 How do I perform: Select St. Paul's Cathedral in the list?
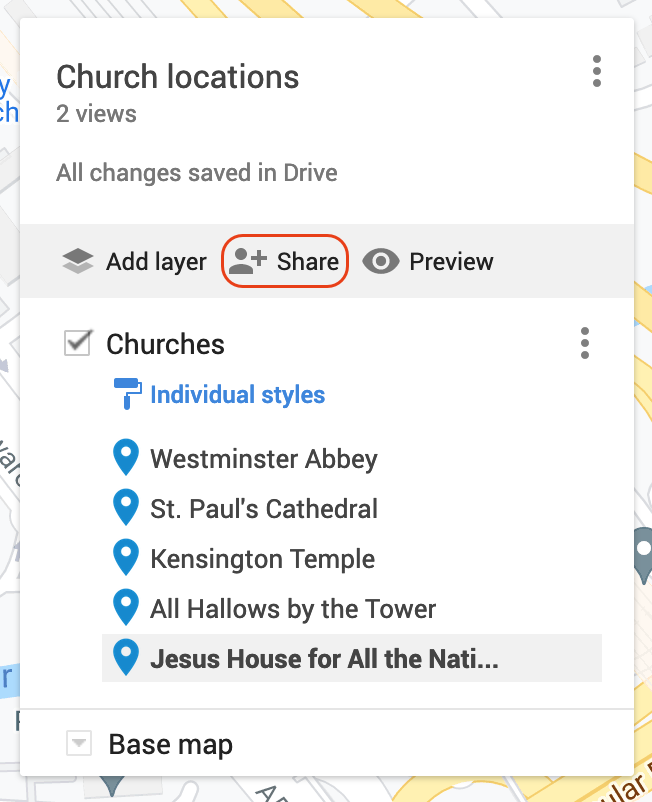click(x=264, y=509)
